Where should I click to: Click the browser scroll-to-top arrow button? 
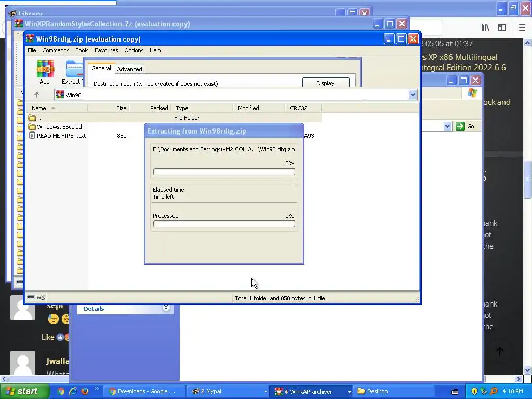coord(500,351)
